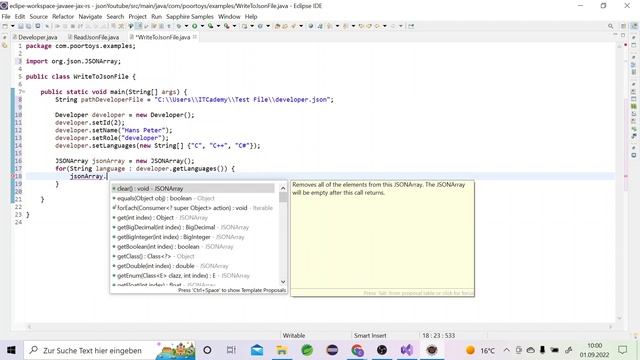Open the Window menu
Screen dimensions: 640x360
click(x=229, y=17)
